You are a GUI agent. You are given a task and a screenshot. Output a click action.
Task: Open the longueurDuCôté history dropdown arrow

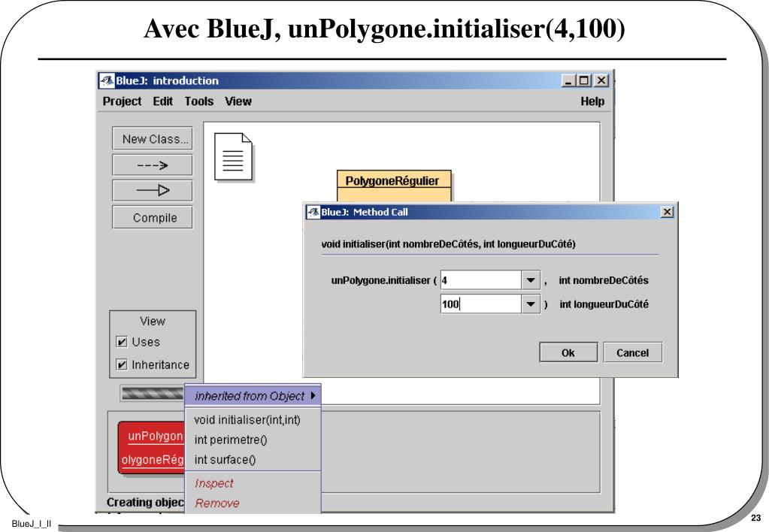point(531,304)
